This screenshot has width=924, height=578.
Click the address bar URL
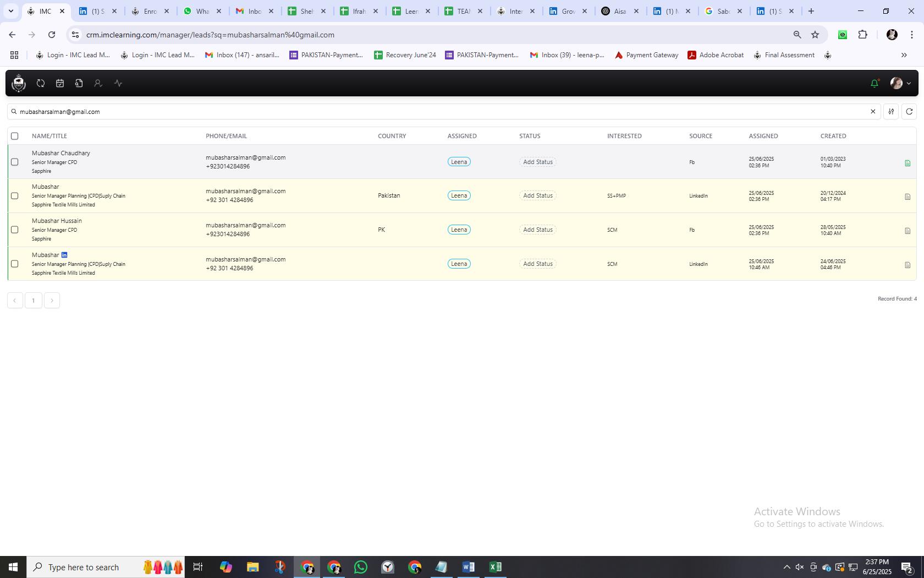[210, 35]
